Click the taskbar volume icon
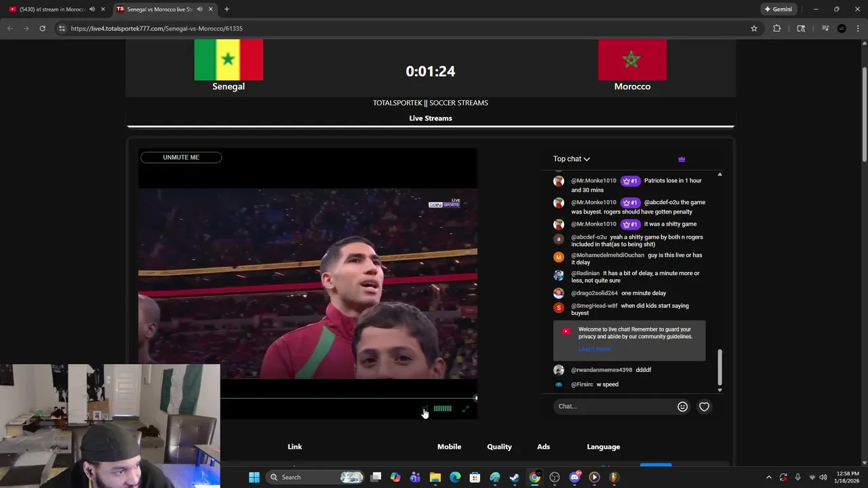Viewport: 868px width, 488px height. pyautogui.click(x=823, y=477)
